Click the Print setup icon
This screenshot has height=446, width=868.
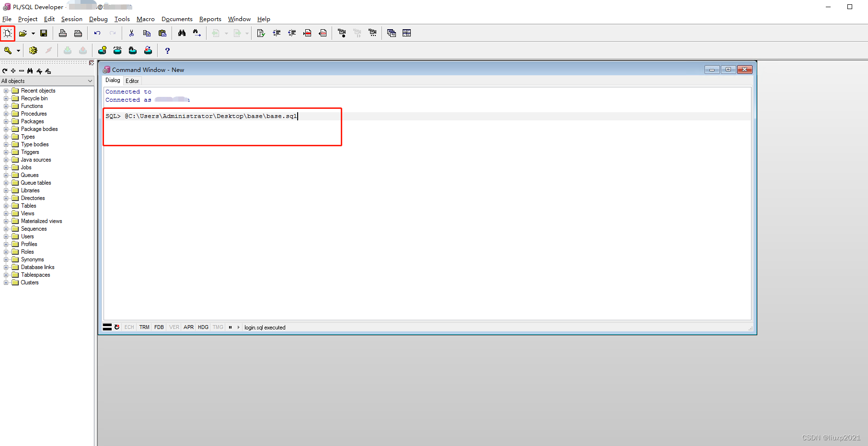tap(78, 33)
